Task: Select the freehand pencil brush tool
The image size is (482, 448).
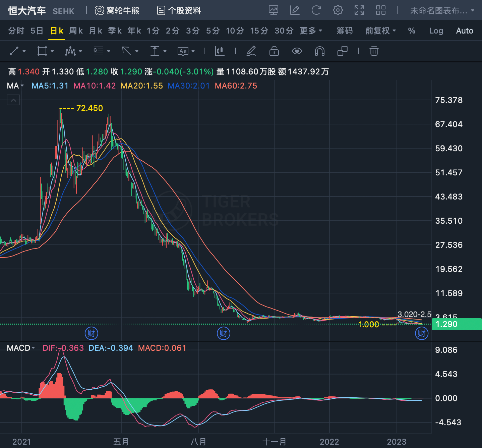Action: 251,51
